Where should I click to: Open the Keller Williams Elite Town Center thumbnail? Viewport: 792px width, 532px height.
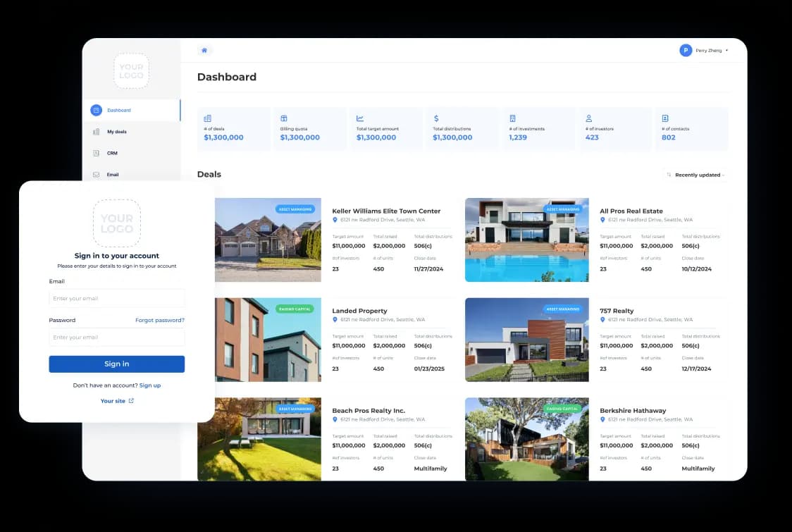point(259,240)
